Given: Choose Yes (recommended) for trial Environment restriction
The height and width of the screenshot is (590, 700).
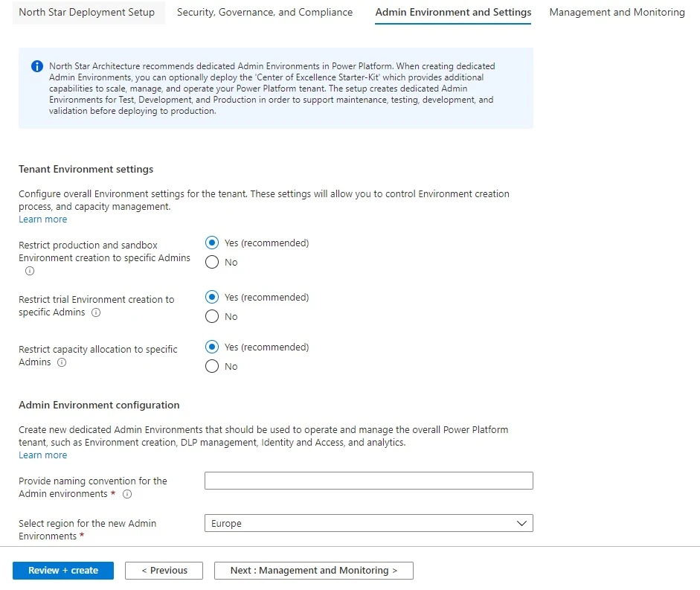Looking at the screenshot, I should tap(212, 297).
